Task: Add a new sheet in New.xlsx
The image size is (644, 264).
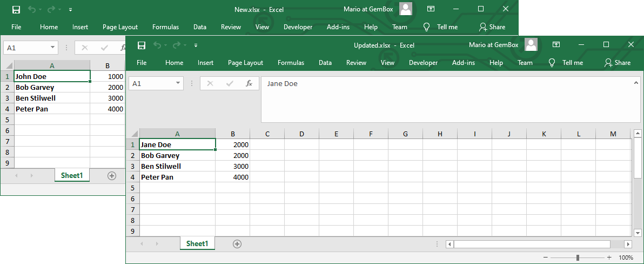Action: [112, 176]
